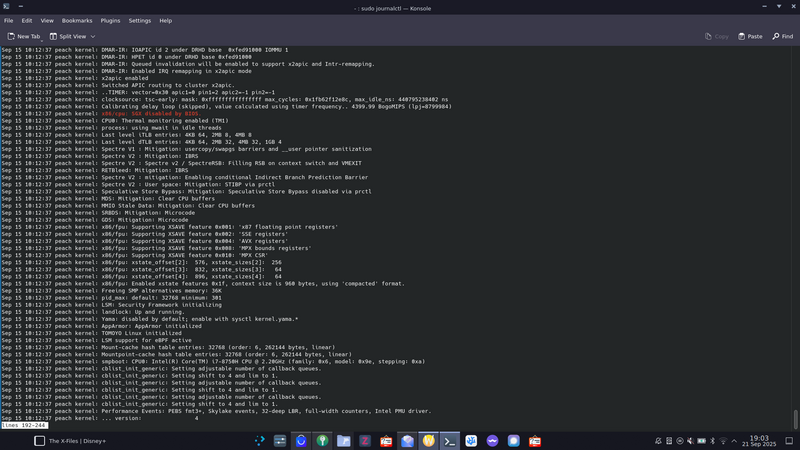The width and height of the screenshot is (800, 450).
Task: Click the Split View button
Action: (68, 36)
